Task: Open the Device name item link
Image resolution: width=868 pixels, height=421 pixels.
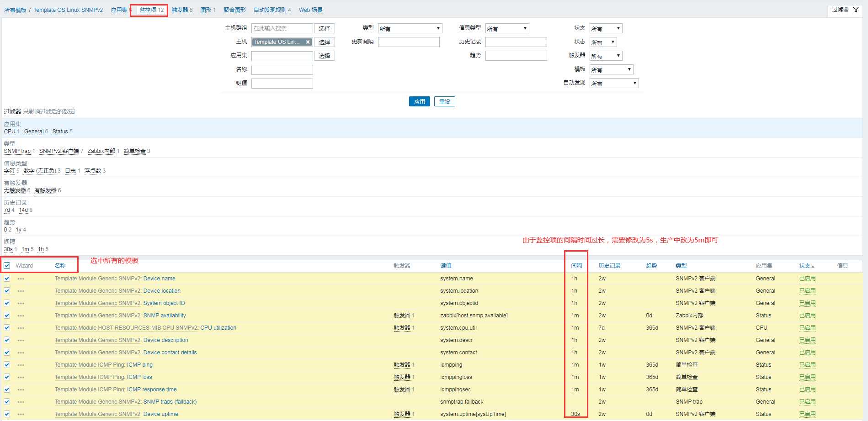Action: 159,279
